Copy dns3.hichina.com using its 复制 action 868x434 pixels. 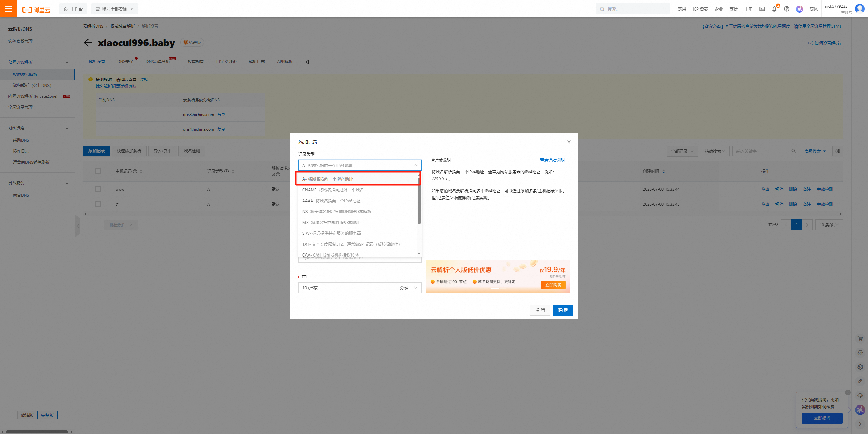(x=221, y=114)
